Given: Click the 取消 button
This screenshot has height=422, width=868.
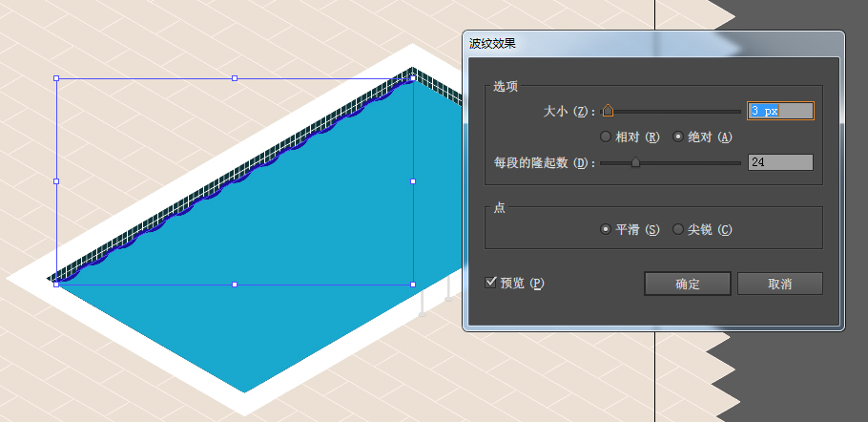Looking at the screenshot, I should point(780,284).
